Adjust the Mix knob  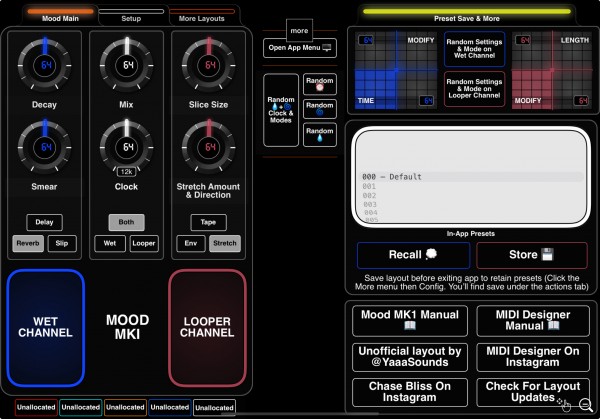[x=127, y=65]
